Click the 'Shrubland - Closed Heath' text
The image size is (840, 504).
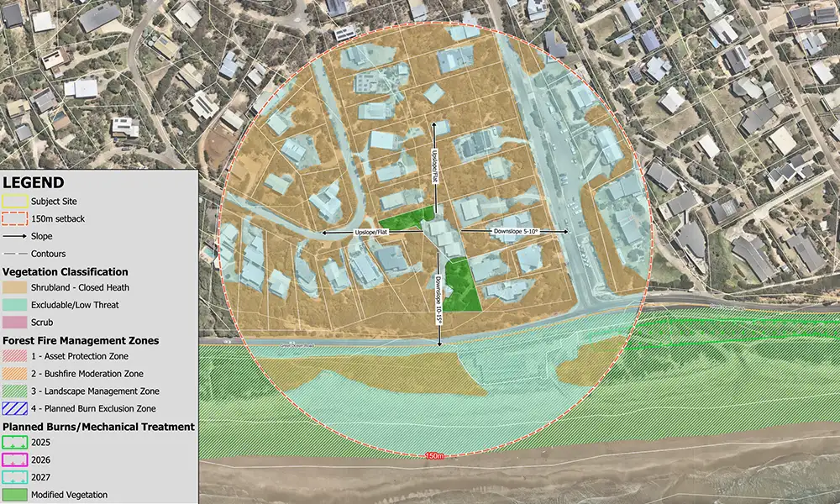(x=81, y=287)
